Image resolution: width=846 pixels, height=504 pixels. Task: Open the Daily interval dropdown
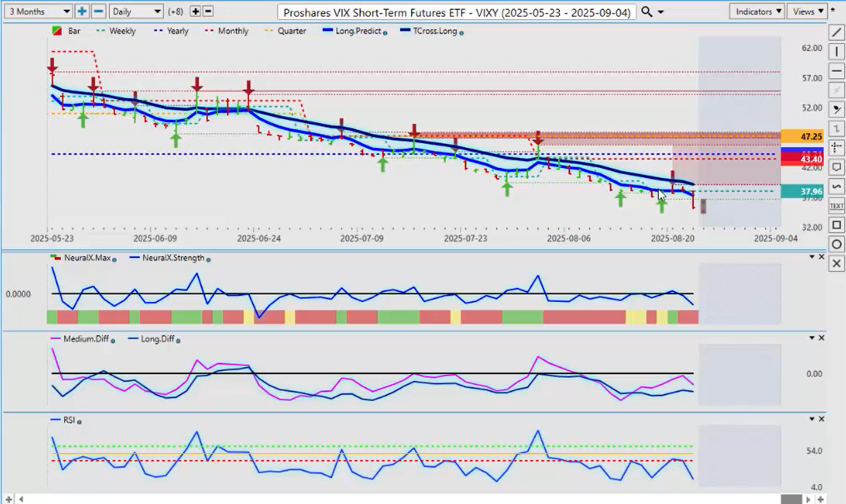pos(136,12)
